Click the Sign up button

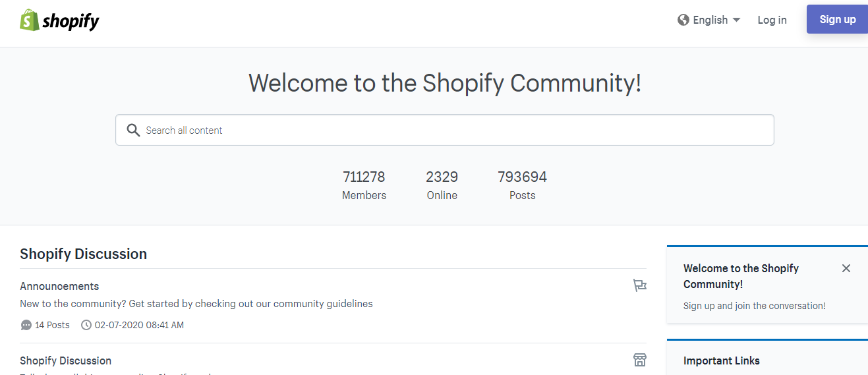click(x=837, y=19)
